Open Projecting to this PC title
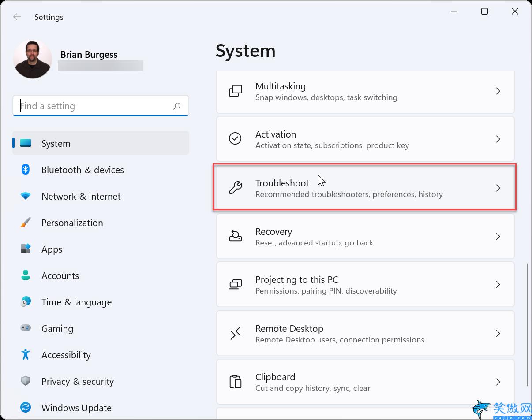Viewport: 532px width, 420px height. point(297,280)
